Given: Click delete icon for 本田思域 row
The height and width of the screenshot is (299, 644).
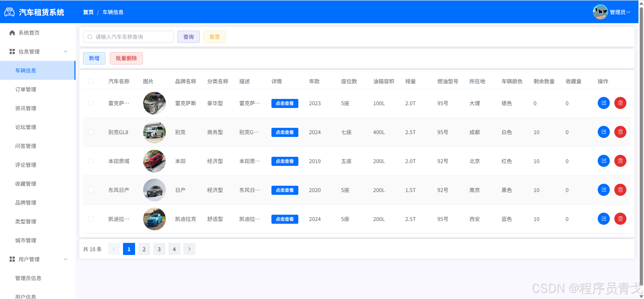Looking at the screenshot, I should 620,161.
